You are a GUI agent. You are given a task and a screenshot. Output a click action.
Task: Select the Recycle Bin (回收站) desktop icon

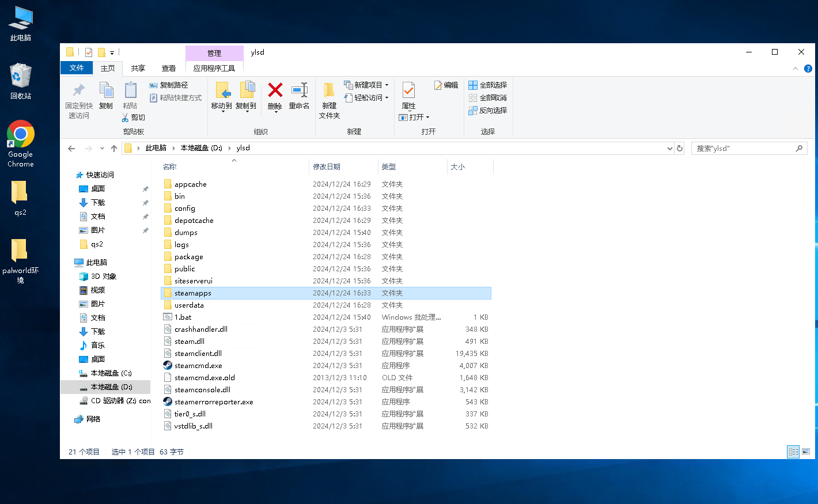pyautogui.click(x=21, y=81)
